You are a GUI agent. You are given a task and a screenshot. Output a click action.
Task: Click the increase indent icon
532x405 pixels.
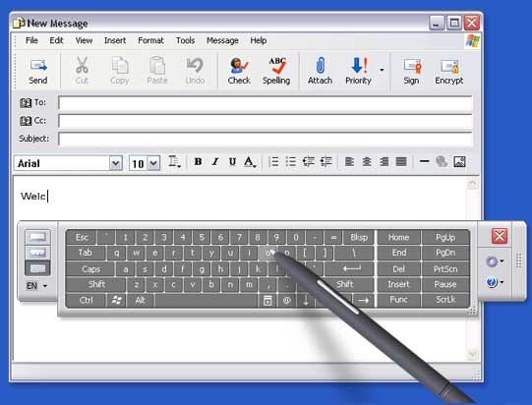pos(325,162)
